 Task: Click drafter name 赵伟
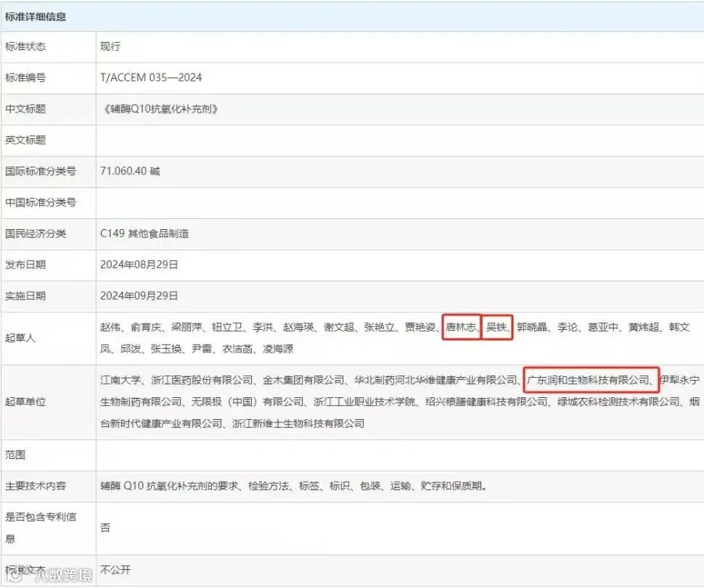(110, 327)
